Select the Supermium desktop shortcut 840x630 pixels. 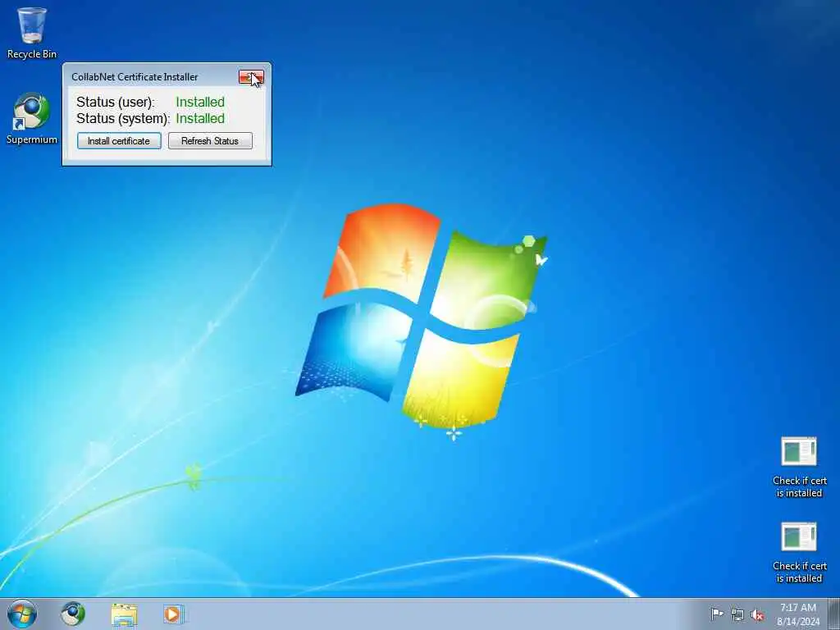(32, 119)
